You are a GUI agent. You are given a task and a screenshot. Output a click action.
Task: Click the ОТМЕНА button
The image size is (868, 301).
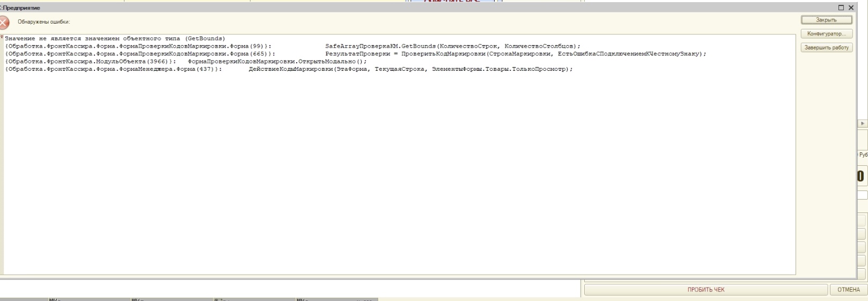pyautogui.click(x=848, y=290)
